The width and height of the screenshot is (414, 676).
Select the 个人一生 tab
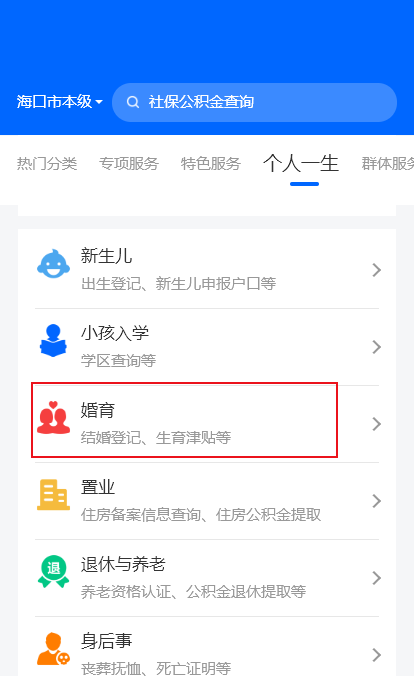(x=301, y=164)
